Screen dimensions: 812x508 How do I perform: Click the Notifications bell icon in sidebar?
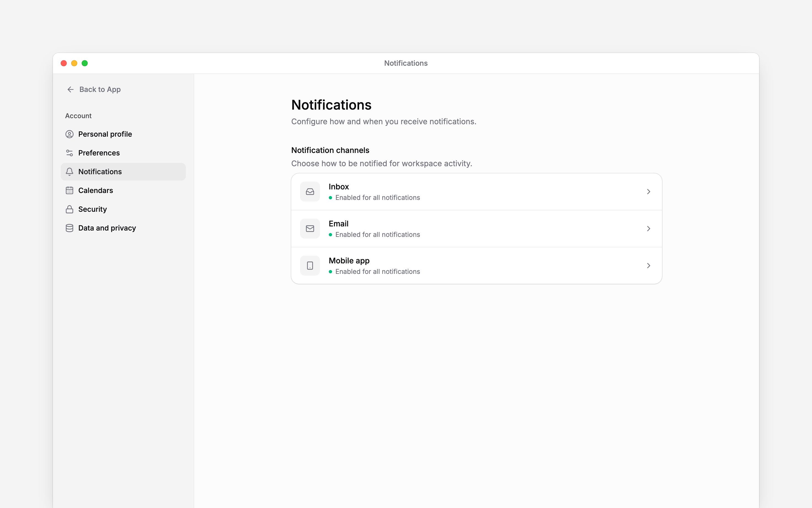[70, 172]
